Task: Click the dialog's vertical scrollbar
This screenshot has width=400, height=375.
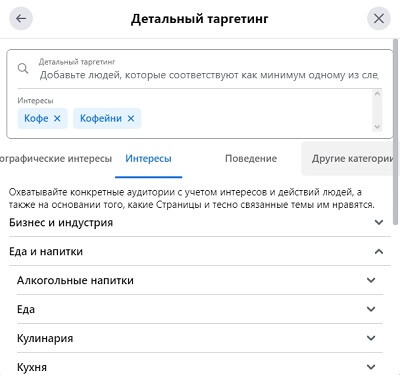Action: coord(396,132)
